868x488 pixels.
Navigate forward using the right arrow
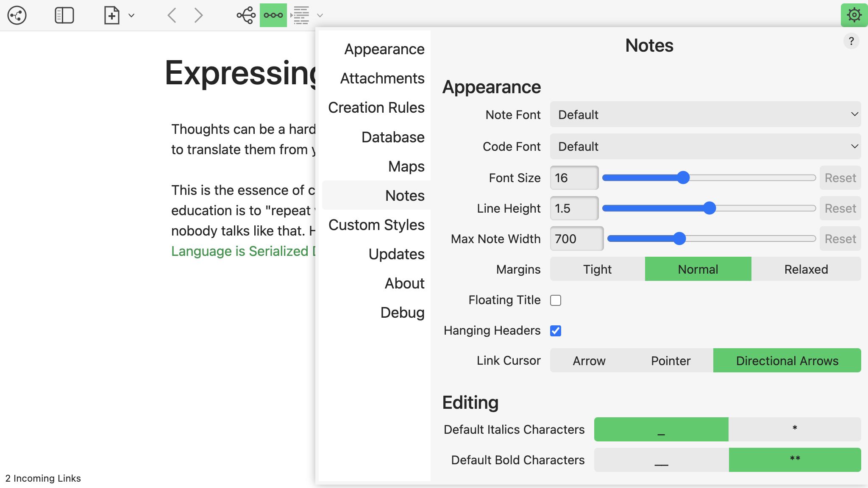coord(198,15)
